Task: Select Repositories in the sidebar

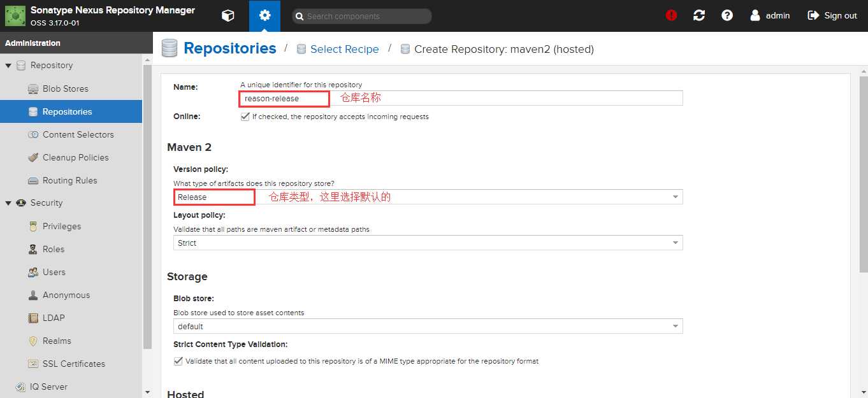Action: coord(71,111)
